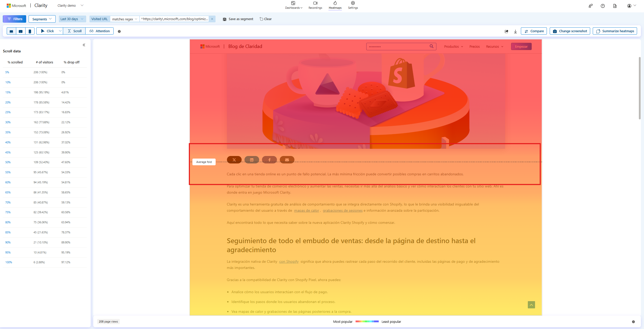Open the release notes document icon
This screenshot has width=644, height=329.
click(x=615, y=6)
